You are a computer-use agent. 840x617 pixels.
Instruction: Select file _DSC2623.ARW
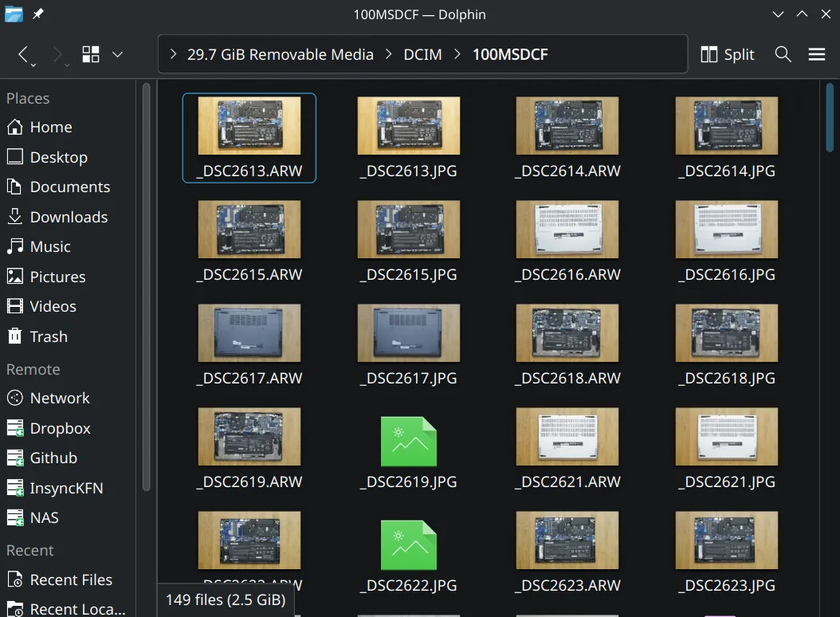coord(567,552)
